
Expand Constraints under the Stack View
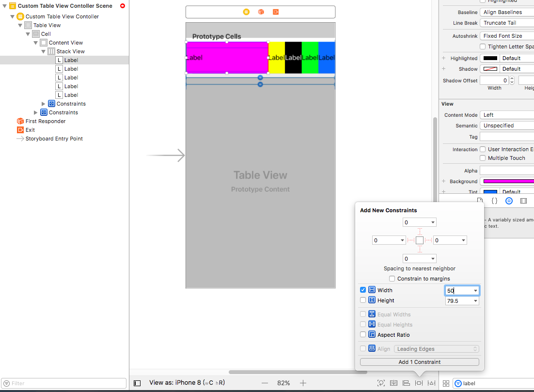(x=44, y=104)
